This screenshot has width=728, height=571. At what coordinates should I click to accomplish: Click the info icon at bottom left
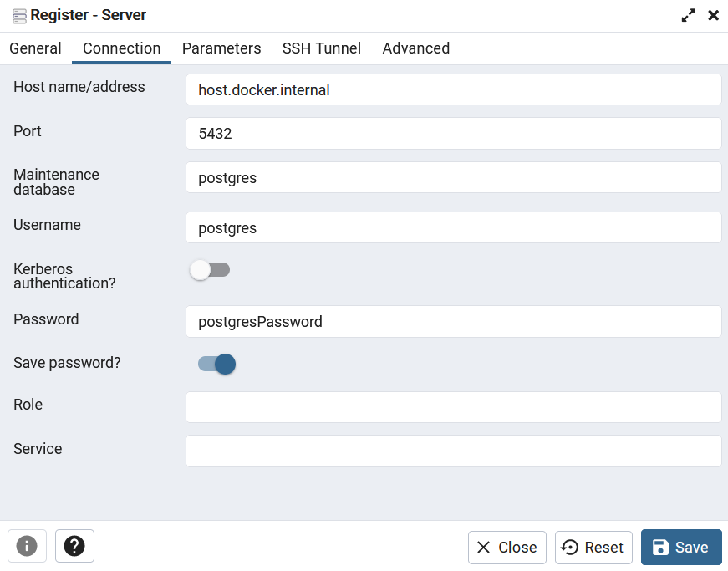[27, 546]
